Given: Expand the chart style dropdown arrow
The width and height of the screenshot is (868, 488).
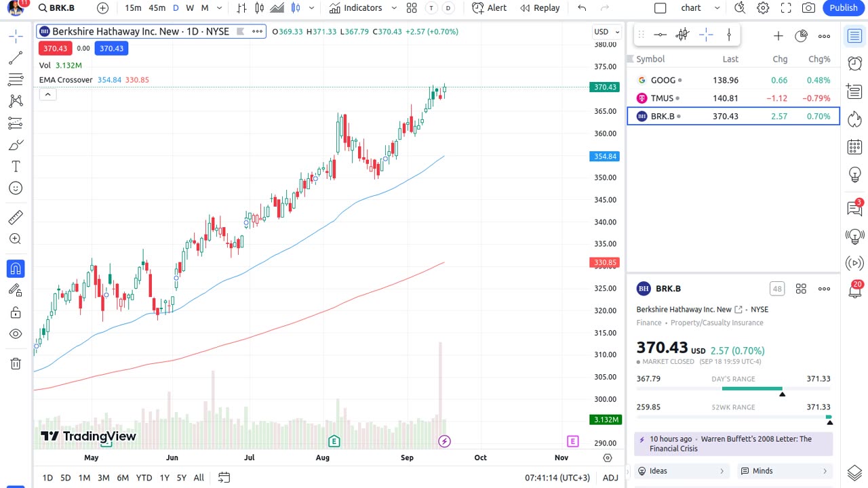Looking at the screenshot, I should [311, 8].
